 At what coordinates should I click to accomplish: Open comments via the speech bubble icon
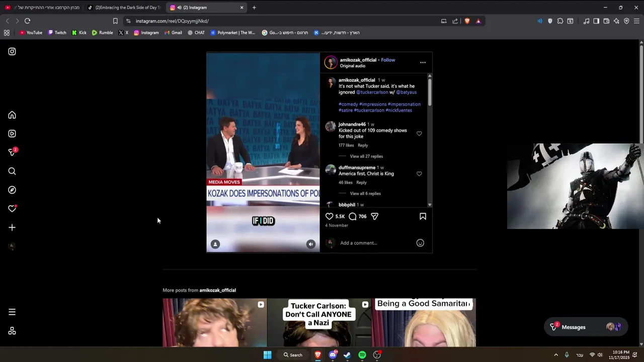(353, 216)
